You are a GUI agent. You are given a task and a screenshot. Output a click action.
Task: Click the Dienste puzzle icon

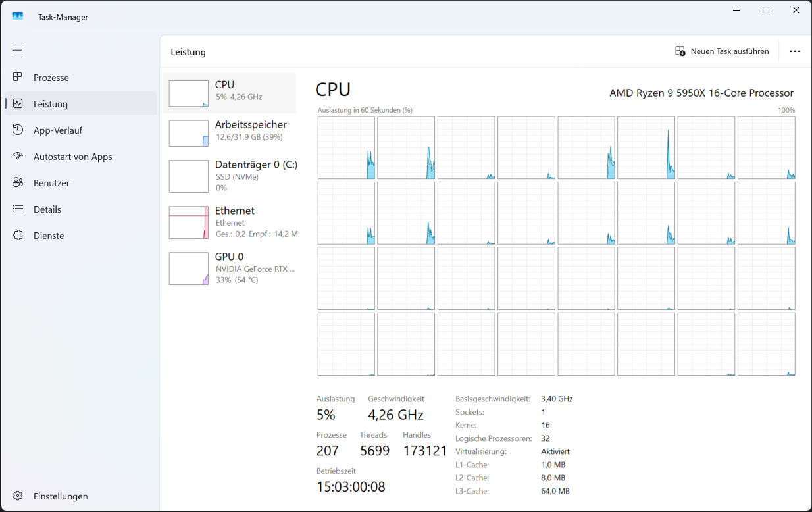click(x=18, y=235)
